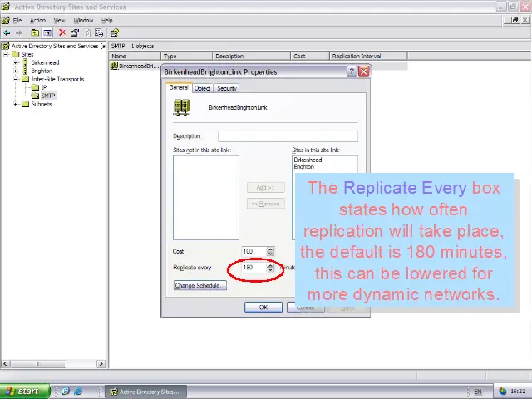Viewport: 532px width, 399px height.
Task: Increase the Cost value with spinner
Action: click(x=270, y=249)
